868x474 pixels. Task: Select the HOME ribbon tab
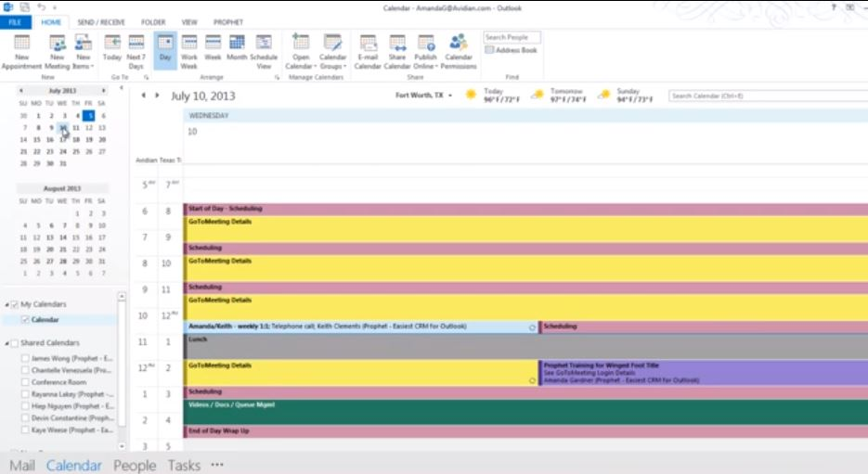tap(51, 22)
